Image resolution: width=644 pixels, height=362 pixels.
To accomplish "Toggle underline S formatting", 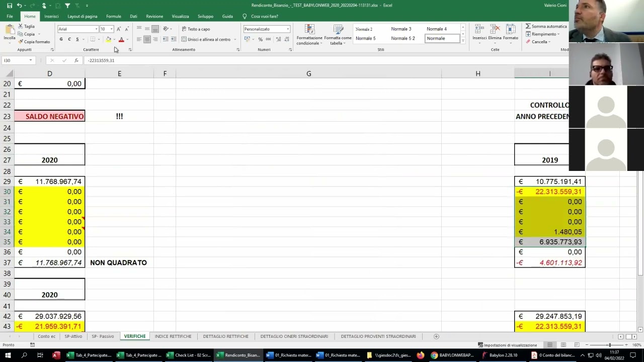I will [77, 39].
